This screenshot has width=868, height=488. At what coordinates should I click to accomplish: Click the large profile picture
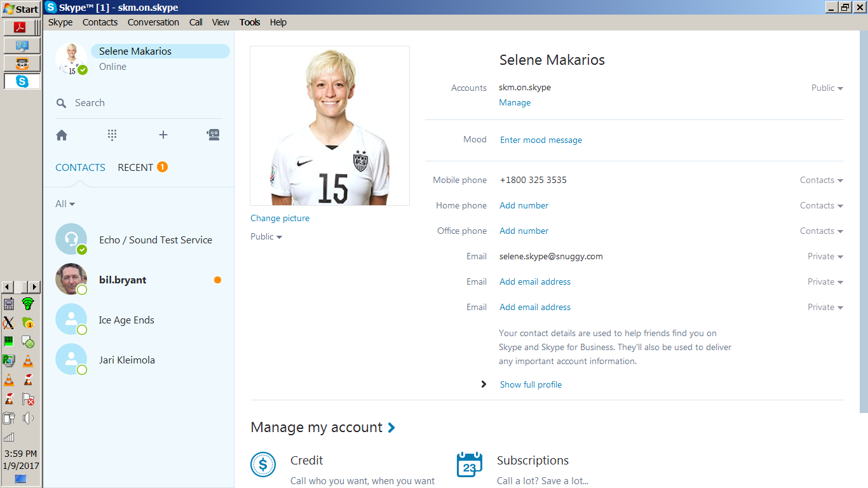[x=330, y=126]
